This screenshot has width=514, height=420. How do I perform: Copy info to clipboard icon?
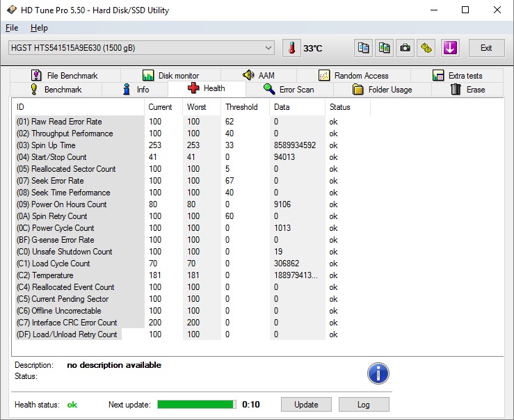(363, 48)
